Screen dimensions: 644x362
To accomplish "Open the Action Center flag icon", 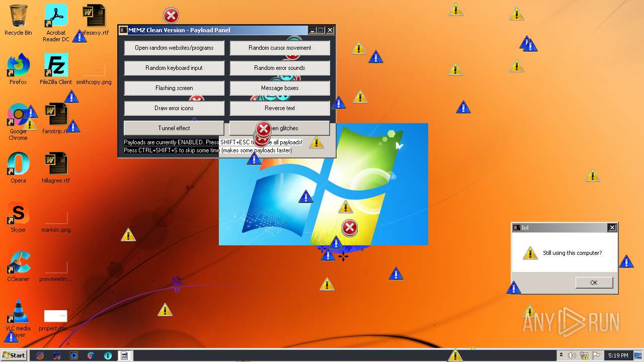I will pos(596,355).
